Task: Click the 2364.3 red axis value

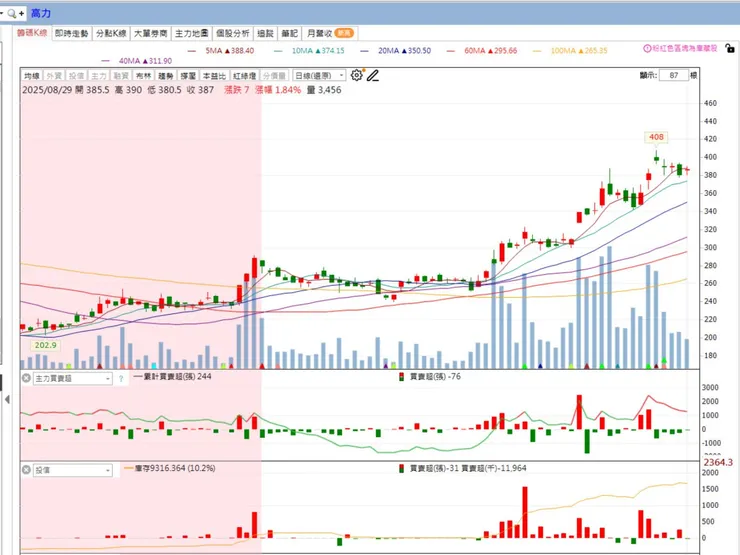Action: tap(718, 462)
